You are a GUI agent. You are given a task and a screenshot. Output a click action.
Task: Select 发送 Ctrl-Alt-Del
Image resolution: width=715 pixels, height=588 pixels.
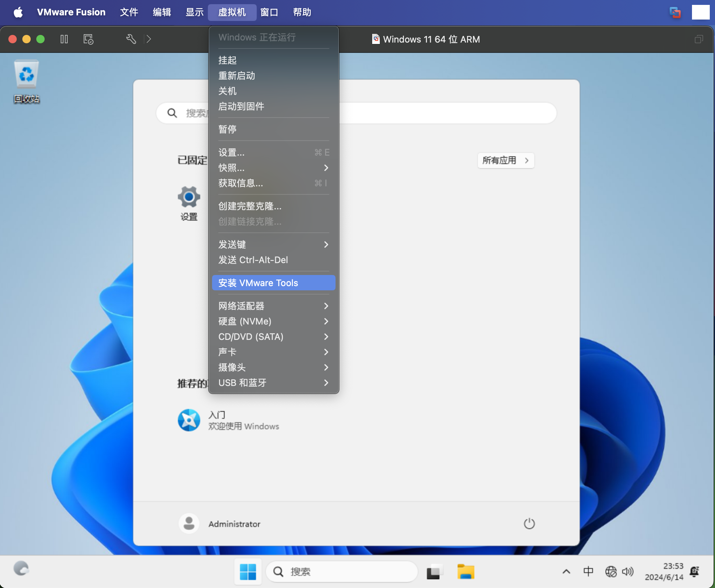(273, 260)
